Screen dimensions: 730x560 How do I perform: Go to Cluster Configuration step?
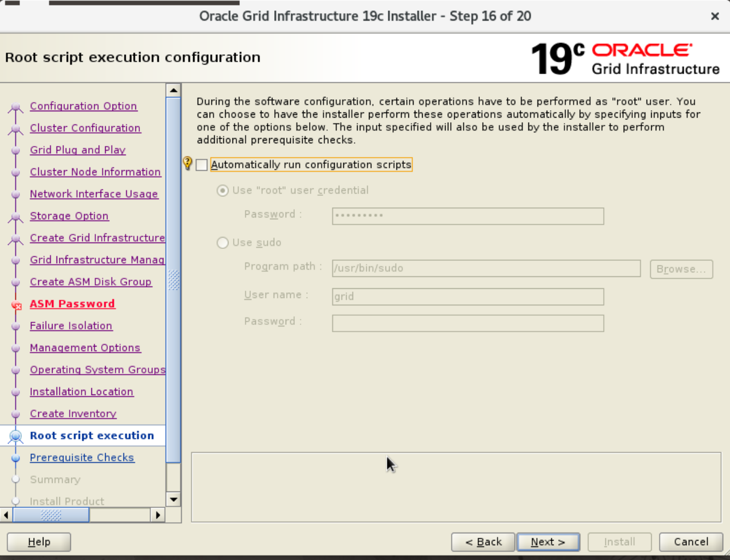(x=85, y=128)
